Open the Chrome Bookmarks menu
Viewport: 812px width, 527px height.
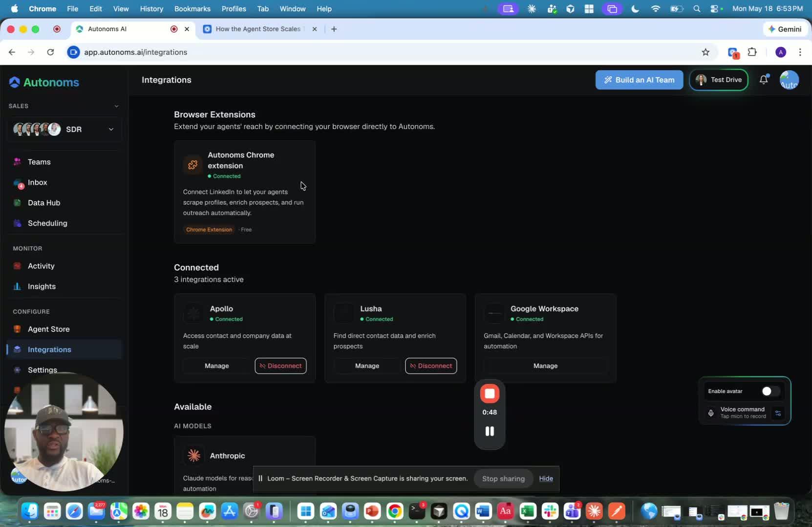click(192, 9)
